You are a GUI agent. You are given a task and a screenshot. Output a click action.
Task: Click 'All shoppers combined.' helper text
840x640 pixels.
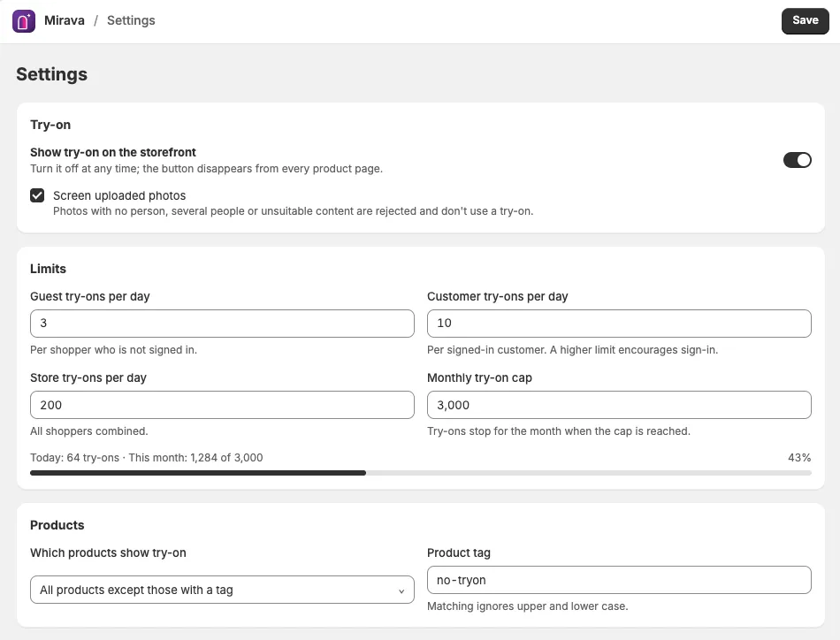pos(89,431)
